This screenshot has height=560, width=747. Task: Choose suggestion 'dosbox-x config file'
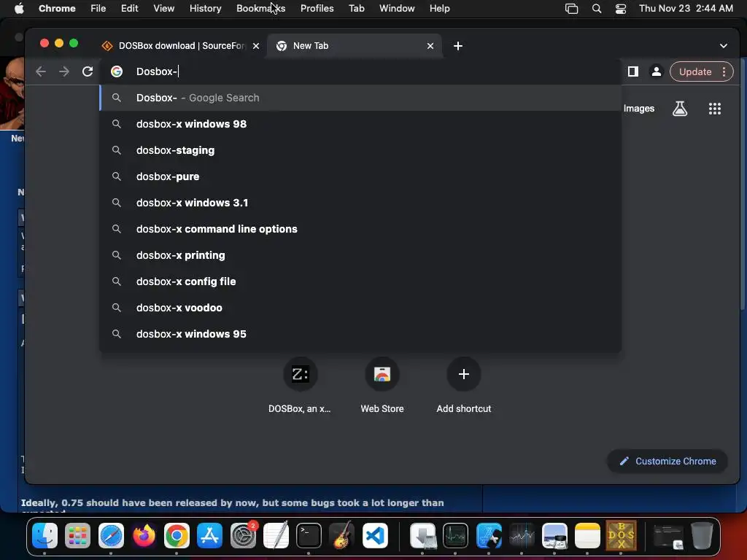(x=360, y=281)
